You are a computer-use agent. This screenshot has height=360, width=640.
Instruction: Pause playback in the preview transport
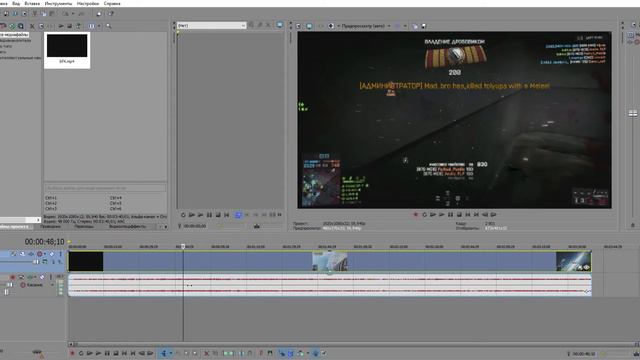click(x=451, y=214)
